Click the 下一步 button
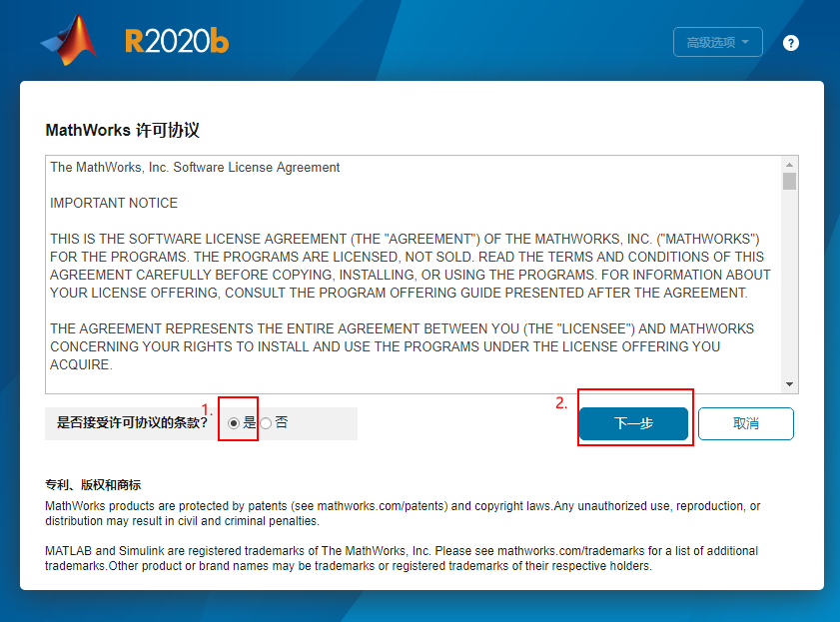Viewport: 840px width, 622px height. (633, 423)
